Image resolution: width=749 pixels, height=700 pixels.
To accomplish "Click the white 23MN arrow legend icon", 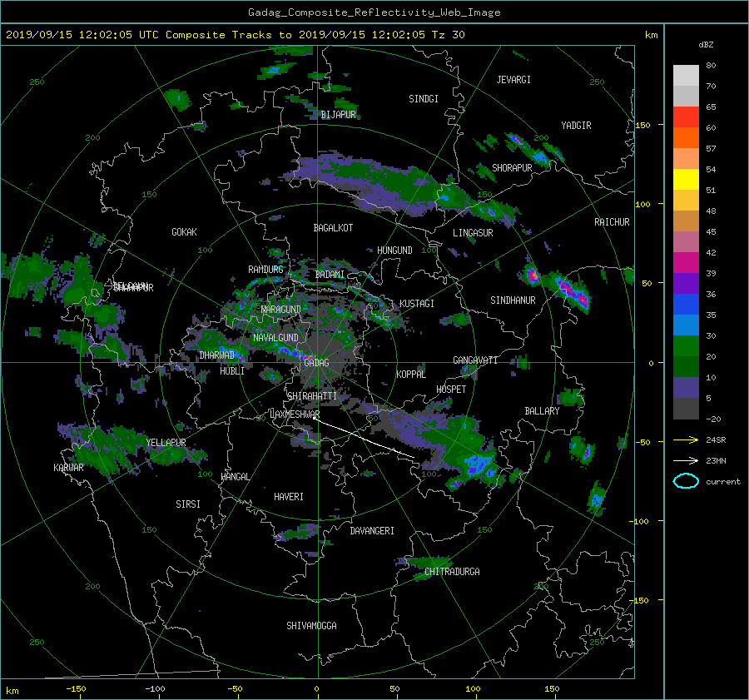I will [x=686, y=460].
